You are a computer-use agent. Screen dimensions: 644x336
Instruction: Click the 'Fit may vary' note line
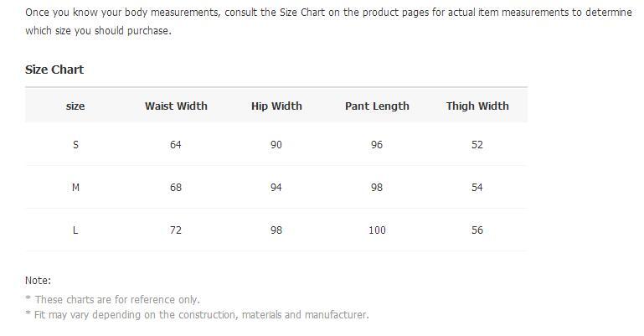197,315
